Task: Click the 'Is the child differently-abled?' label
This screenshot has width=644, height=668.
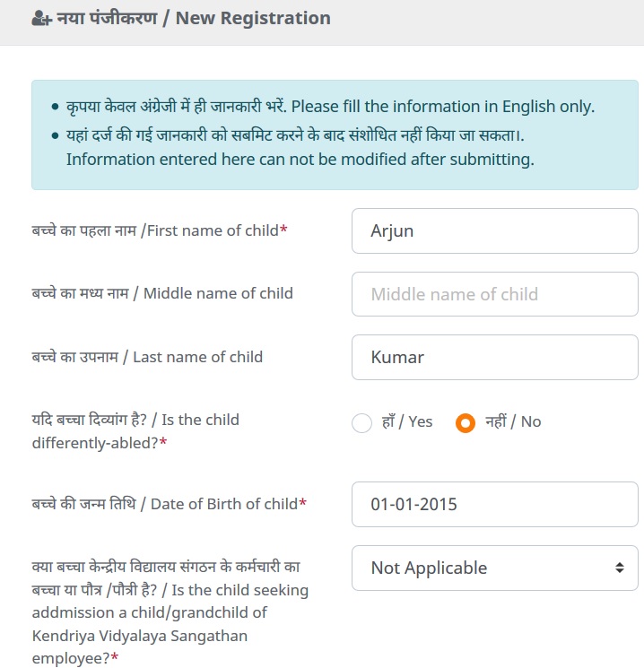Action: tap(135, 431)
